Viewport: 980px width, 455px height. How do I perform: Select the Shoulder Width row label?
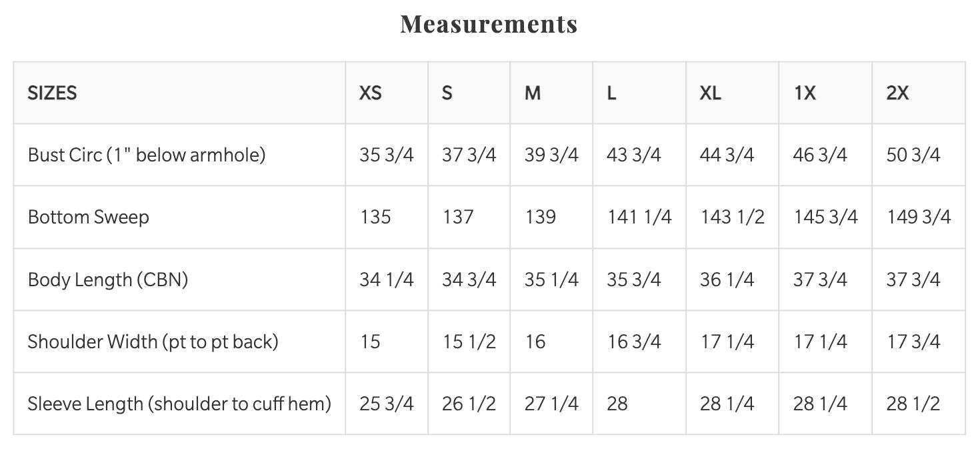coord(153,342)
